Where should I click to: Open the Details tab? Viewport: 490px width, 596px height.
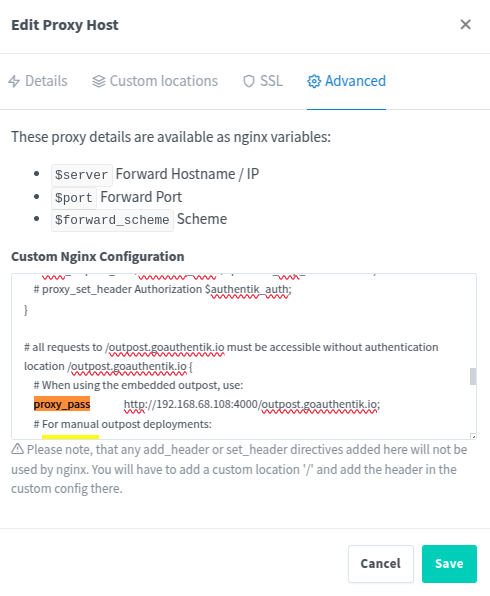38,81
